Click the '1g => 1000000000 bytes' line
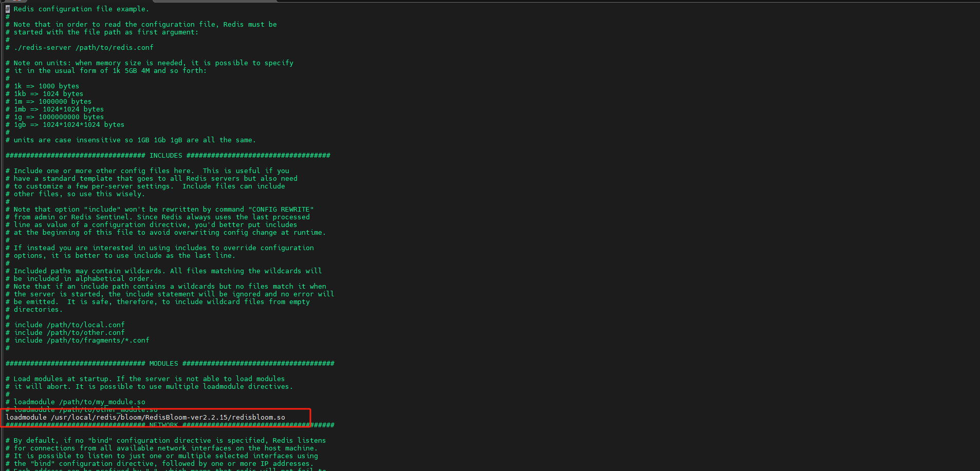 click(x=59, y=117)
